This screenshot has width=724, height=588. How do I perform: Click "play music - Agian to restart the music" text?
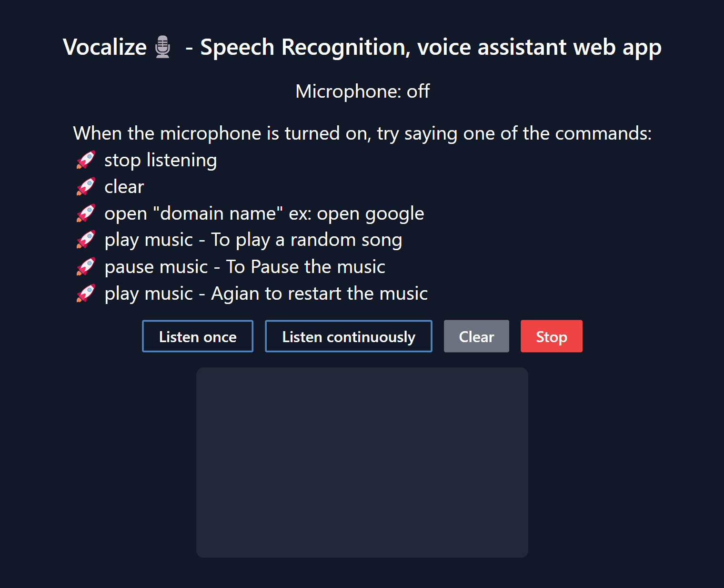pos(266,294)
